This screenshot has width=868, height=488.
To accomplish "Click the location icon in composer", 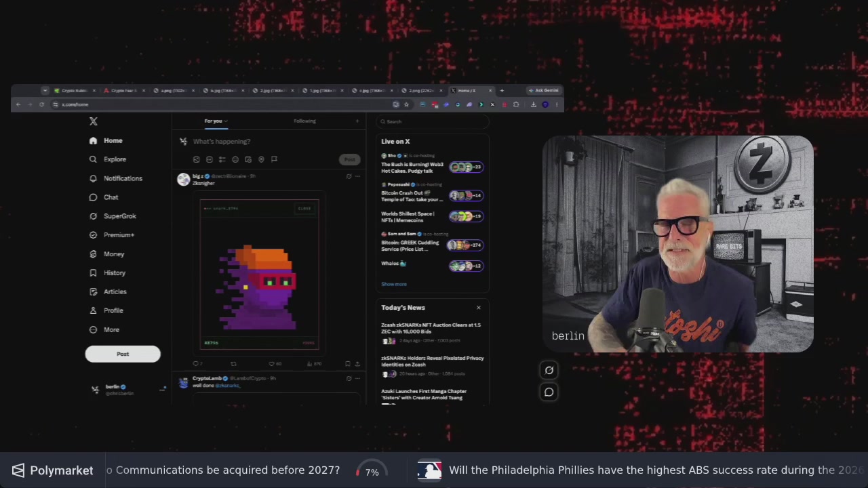I will [261, 159].
